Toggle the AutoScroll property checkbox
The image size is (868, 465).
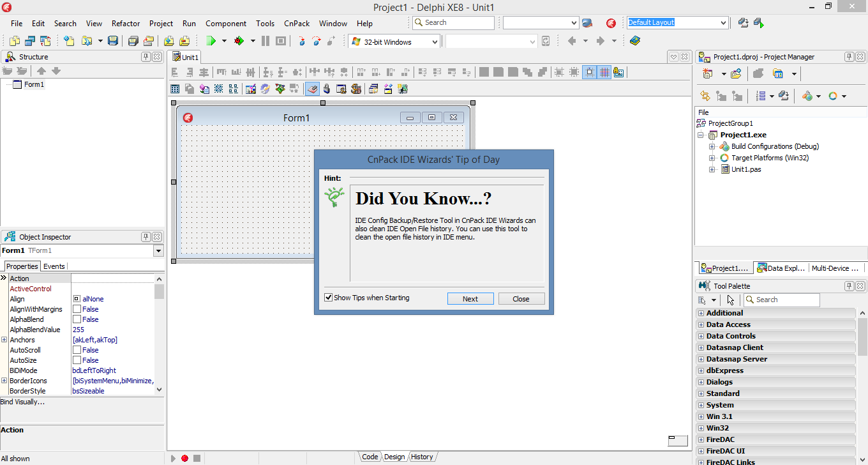pyautogui.click(x=77, y=350)
